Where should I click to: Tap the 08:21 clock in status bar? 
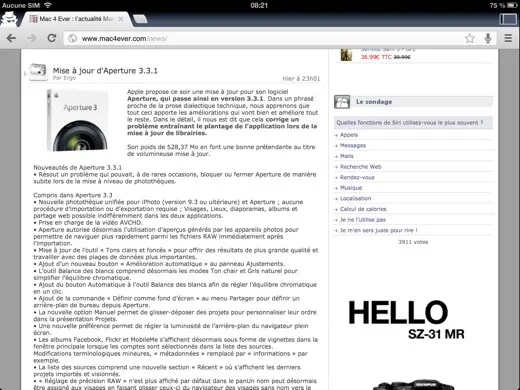pos(259,5)
